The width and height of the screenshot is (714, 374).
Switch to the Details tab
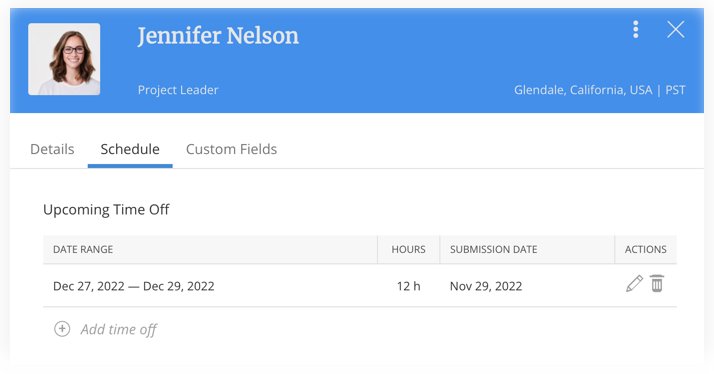[52, 149]
